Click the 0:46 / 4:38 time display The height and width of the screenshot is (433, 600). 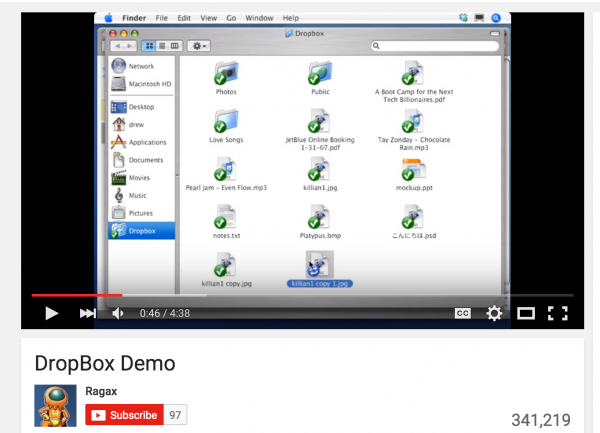pyautogui.click(x=165, y=313)
